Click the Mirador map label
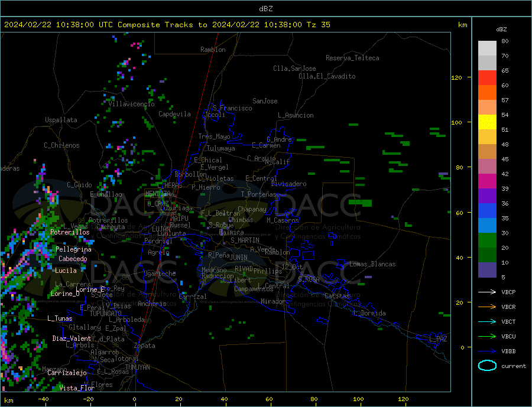The width and height of the screenshot is (532, 407). (273, 301)
